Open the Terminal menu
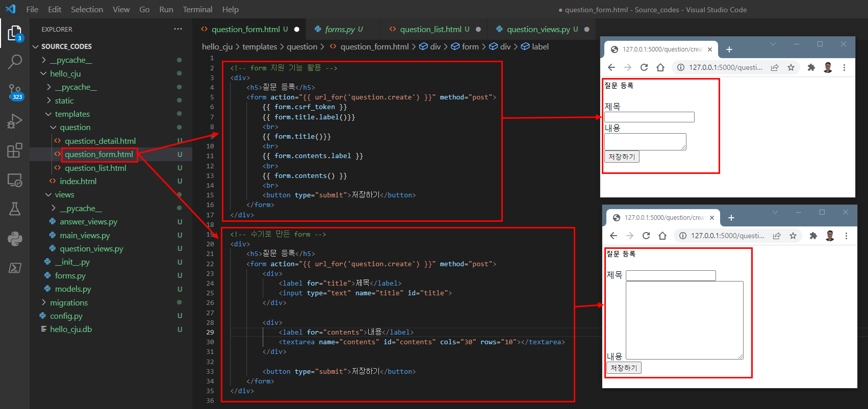This screenshot has width=868, height=409. (197, 9)
